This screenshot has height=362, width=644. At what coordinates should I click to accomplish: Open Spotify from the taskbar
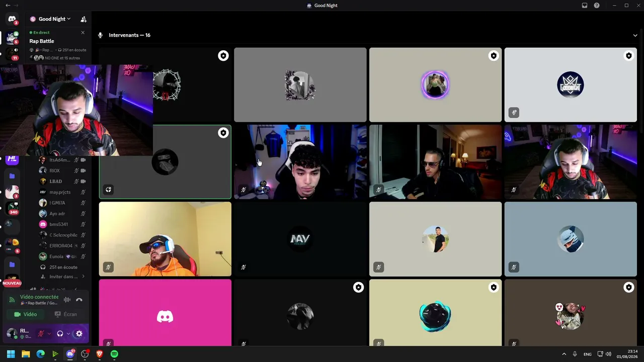[x=114, y=354]
